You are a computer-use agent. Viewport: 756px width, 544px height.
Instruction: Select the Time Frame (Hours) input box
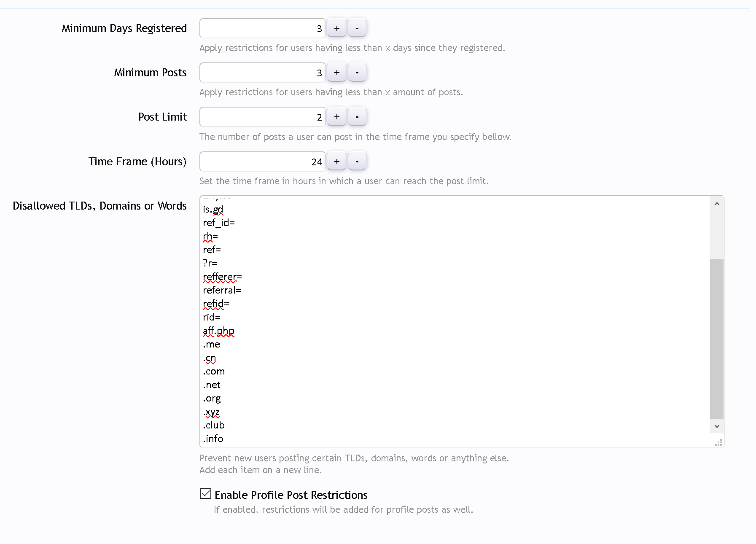[x=262, y=162]
